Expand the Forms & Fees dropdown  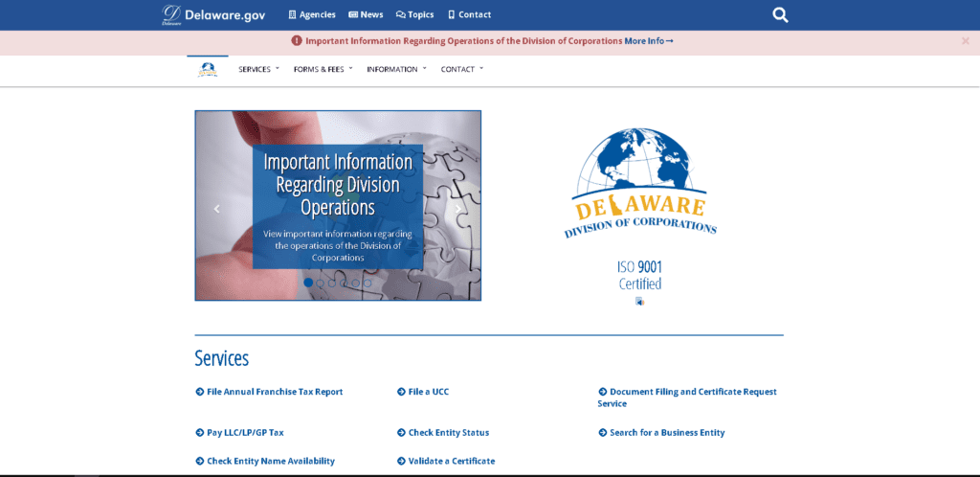pos(323,69)
